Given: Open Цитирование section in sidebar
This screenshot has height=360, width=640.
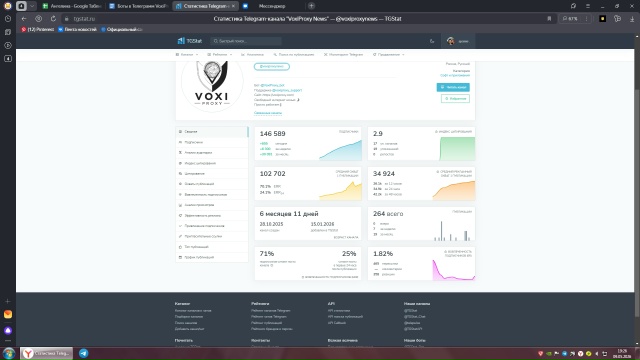Looking at the screenshot, I should pos(212,173).
